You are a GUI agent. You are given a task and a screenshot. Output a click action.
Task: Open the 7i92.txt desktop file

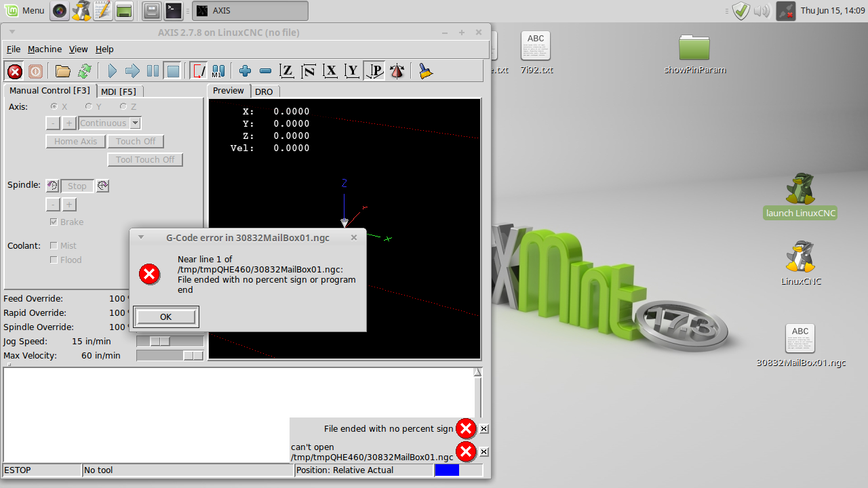pos(536,54)
